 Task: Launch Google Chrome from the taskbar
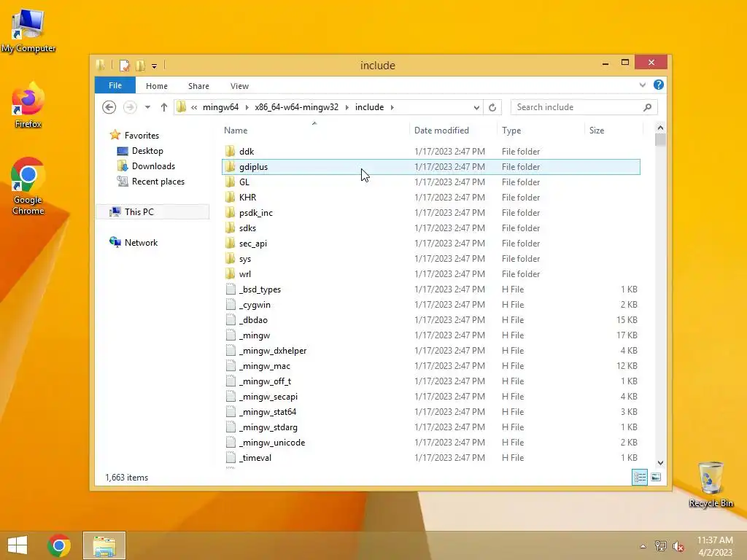pyautogui.click(x=59, y=545)
